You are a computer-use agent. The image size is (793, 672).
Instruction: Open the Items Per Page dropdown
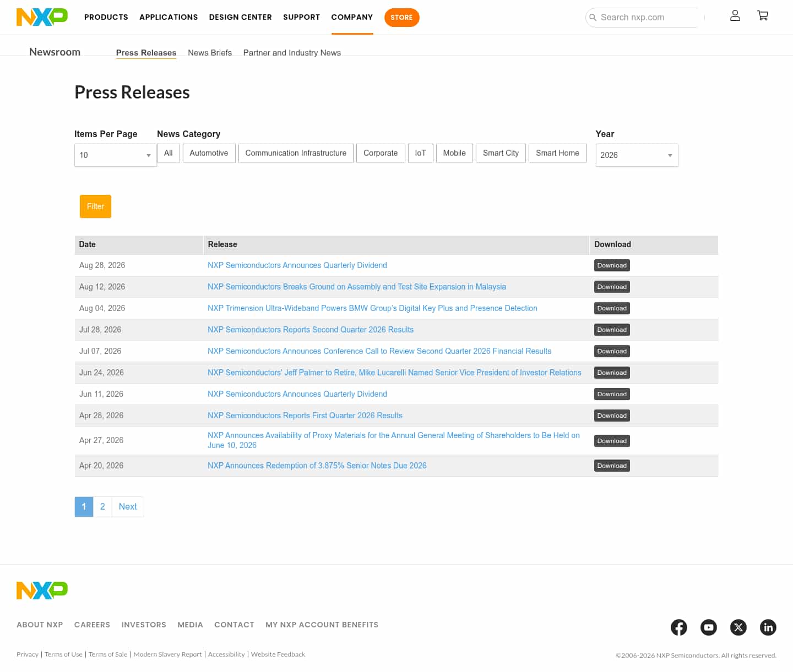[x=116, y=155]
